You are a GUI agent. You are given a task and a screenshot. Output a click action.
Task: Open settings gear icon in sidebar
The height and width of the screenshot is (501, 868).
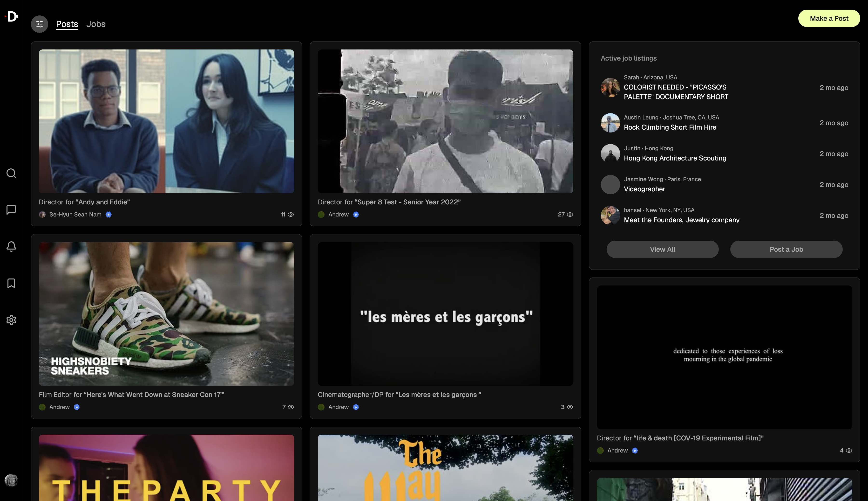(x=11, y=320)
